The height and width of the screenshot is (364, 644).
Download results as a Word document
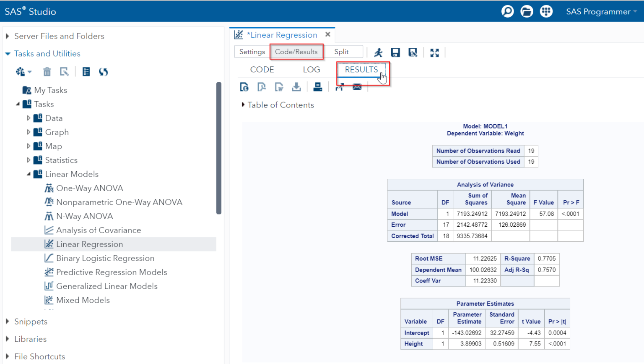pos(279,87)
